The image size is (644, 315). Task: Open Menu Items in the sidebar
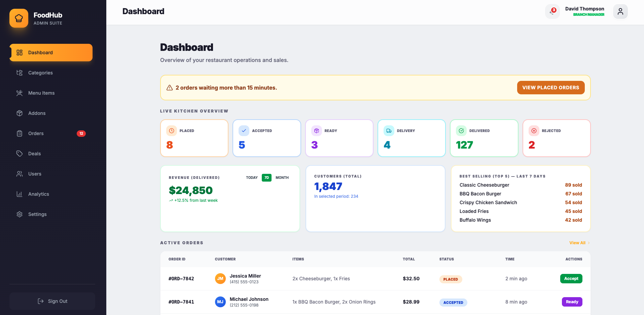point(51,93)
